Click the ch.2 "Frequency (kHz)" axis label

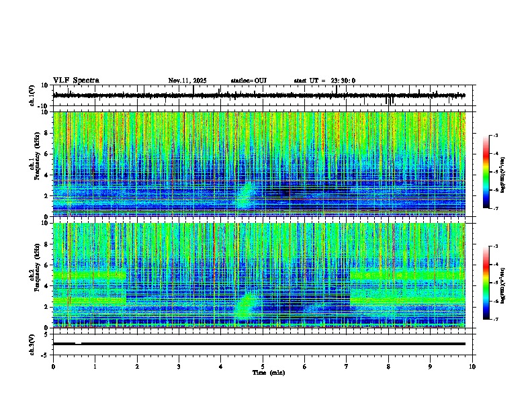(37, 267)
